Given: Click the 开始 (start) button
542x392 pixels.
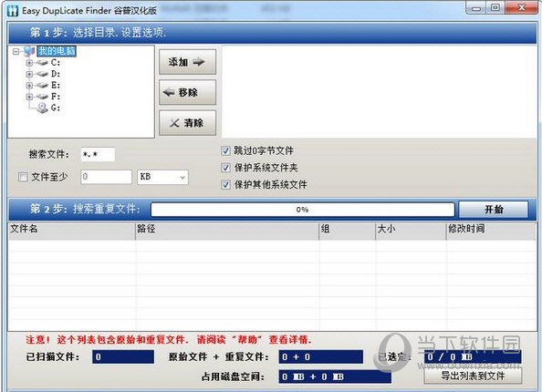Looking at the screenshot, I should coord(494,210).
